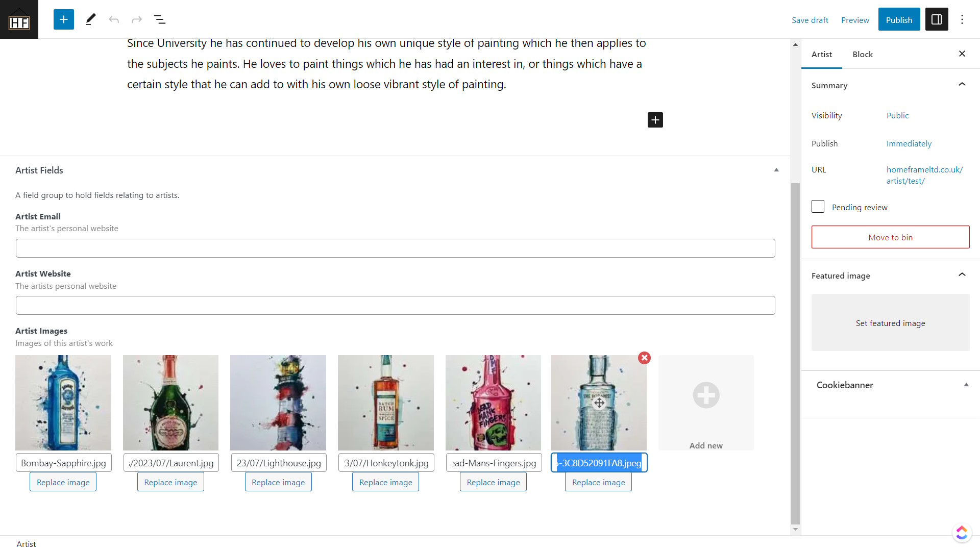Click Move to bin button
The height and width of the screenshot is (551, 980).
(891, 237)
